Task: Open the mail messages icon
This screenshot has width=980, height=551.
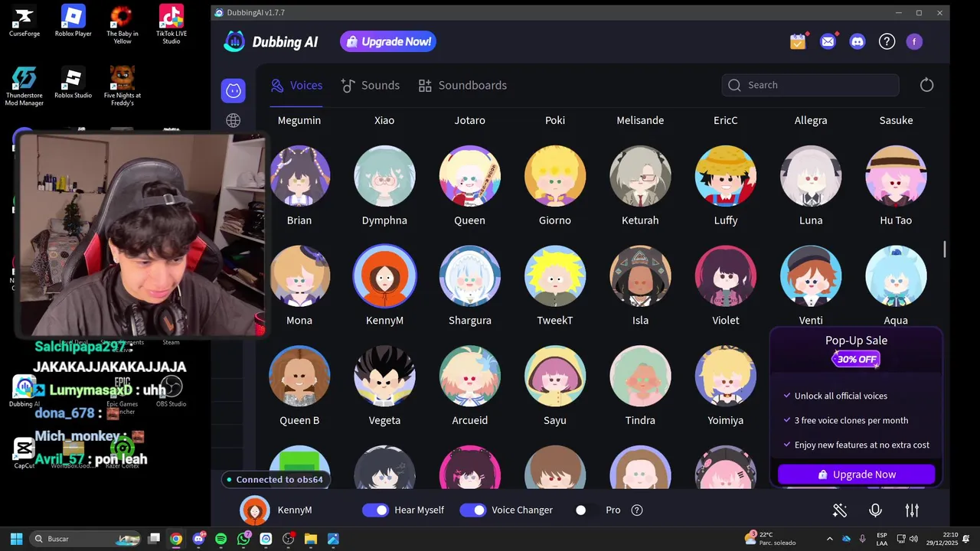Action: point(828,41)
